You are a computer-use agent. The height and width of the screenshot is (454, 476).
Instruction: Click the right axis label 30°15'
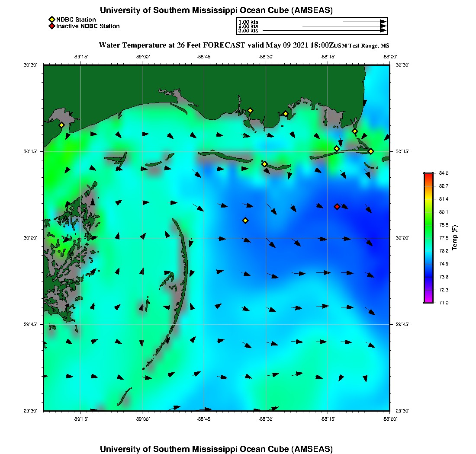coord(402,151)
